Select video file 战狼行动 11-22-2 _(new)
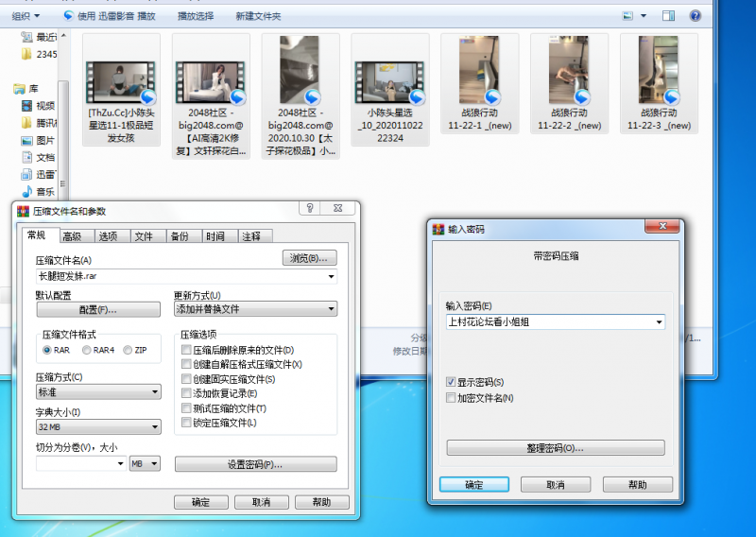Viewport: 756px width, 537px height. pyautogui.click(x=570, y=83)
